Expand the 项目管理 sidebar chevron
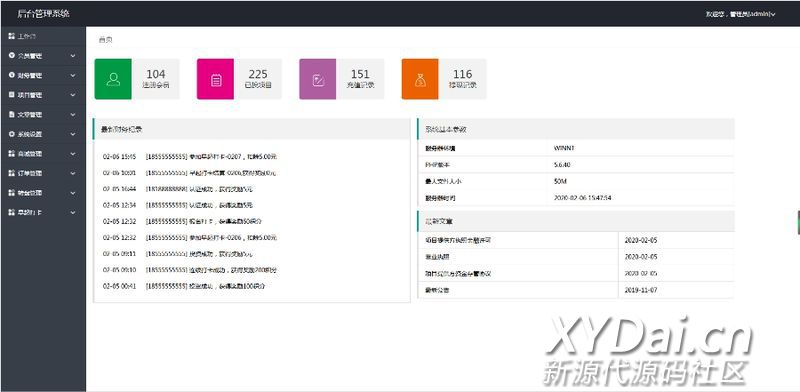The image size is (800, 392). pyautogui.click(x=73, y=95)
